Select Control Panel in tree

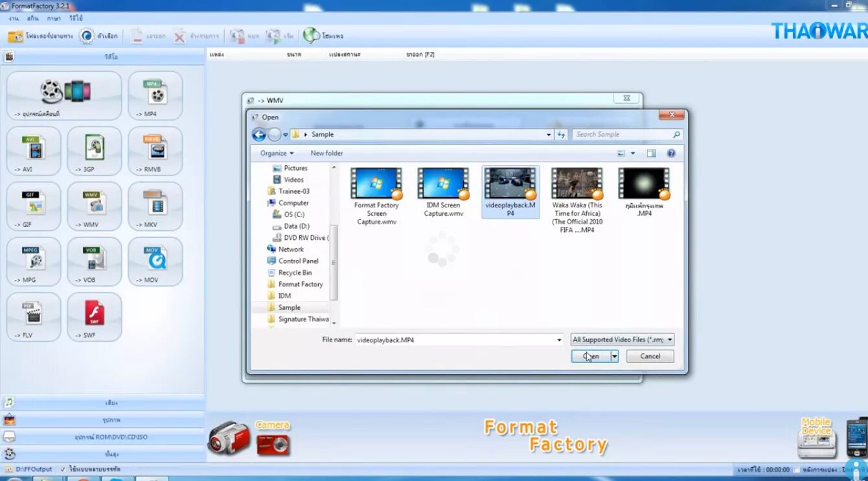click(x=293, y=261)
